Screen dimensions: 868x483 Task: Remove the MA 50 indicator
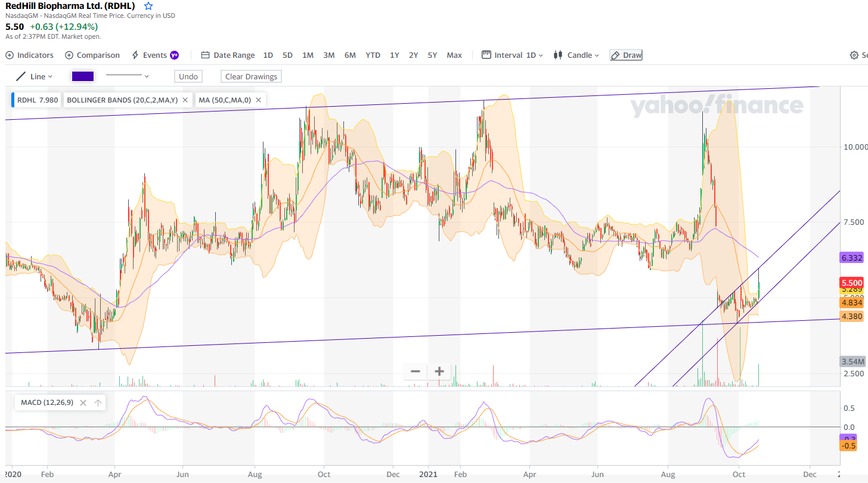[x=259, y=100]
